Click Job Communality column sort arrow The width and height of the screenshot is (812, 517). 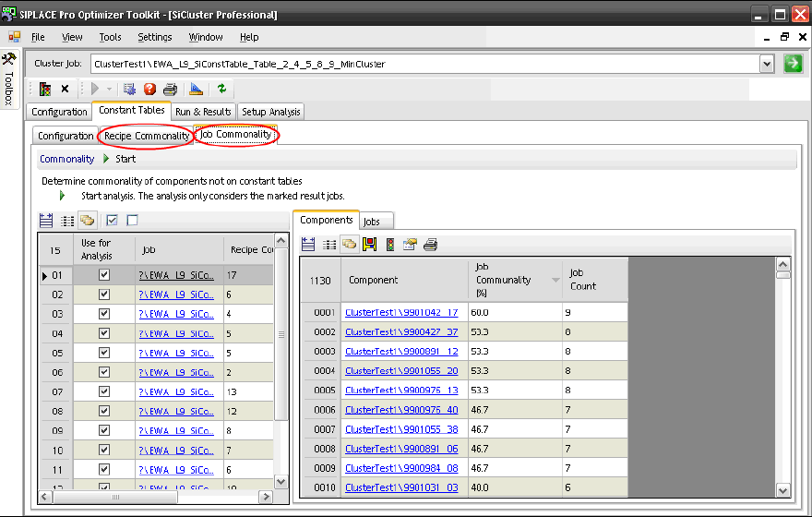pyautogui.click(x=555, y=280)
